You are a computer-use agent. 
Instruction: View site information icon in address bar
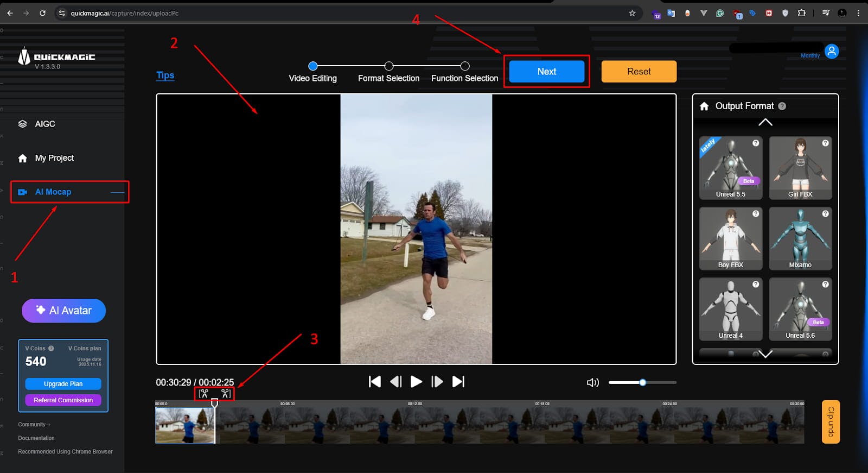61,13
